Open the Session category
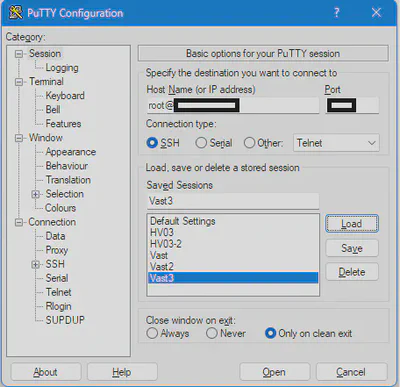 coord(45,53)
